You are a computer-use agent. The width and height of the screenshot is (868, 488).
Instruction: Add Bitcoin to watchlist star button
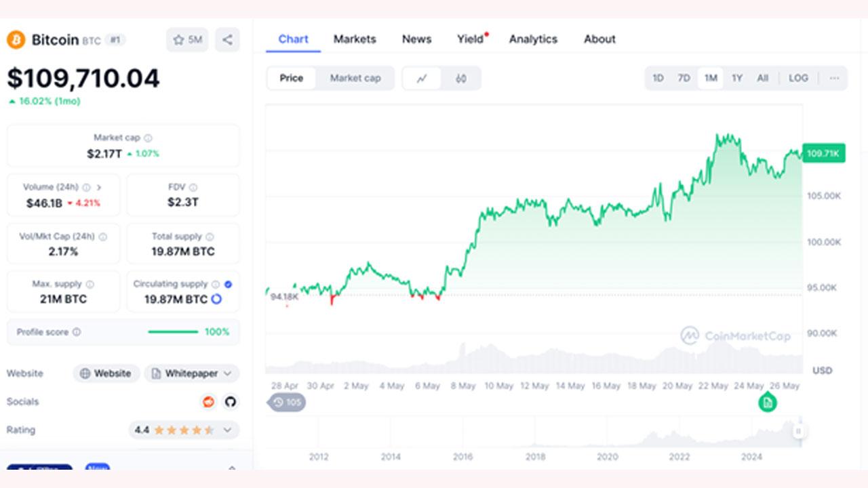click(x=187, y=40)
